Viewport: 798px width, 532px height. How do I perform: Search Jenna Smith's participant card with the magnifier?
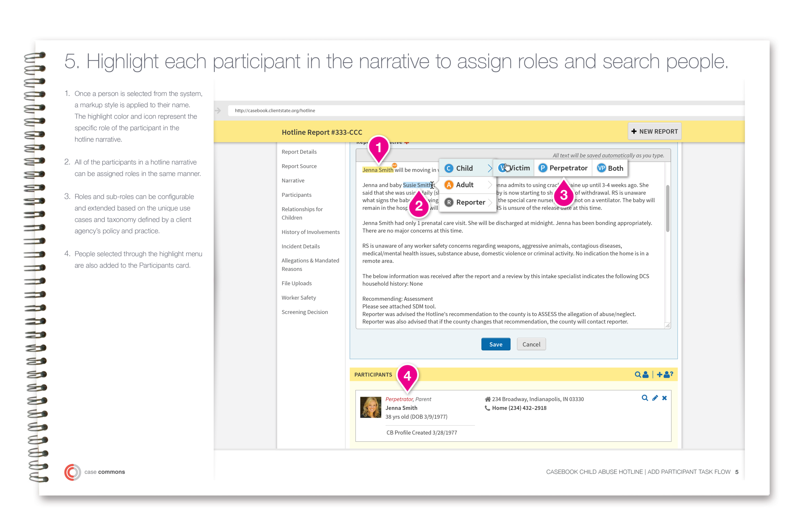coord(645,398)
